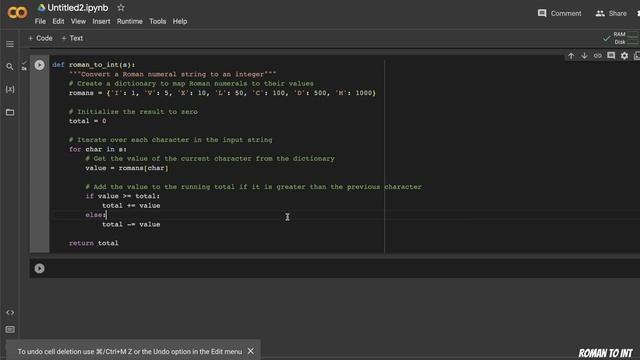Move cell down
Screen dimensions: 640x360
[584, 56]
